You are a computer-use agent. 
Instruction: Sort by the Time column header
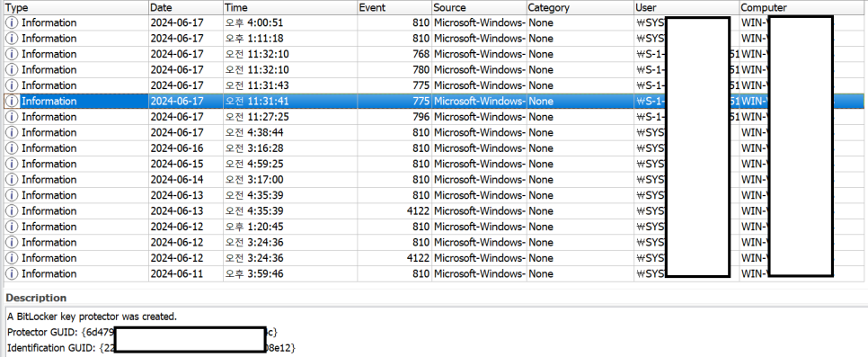(290, 7)
